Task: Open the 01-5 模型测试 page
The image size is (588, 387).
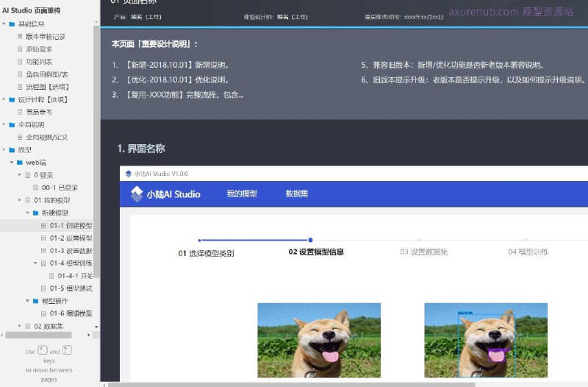Action: click(71, 288)
